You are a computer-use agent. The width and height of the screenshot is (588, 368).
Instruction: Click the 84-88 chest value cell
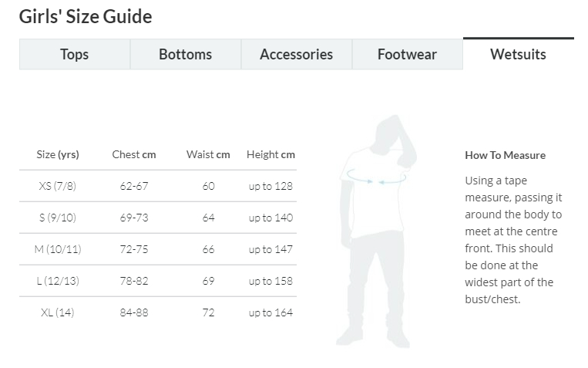coord(134,312)
